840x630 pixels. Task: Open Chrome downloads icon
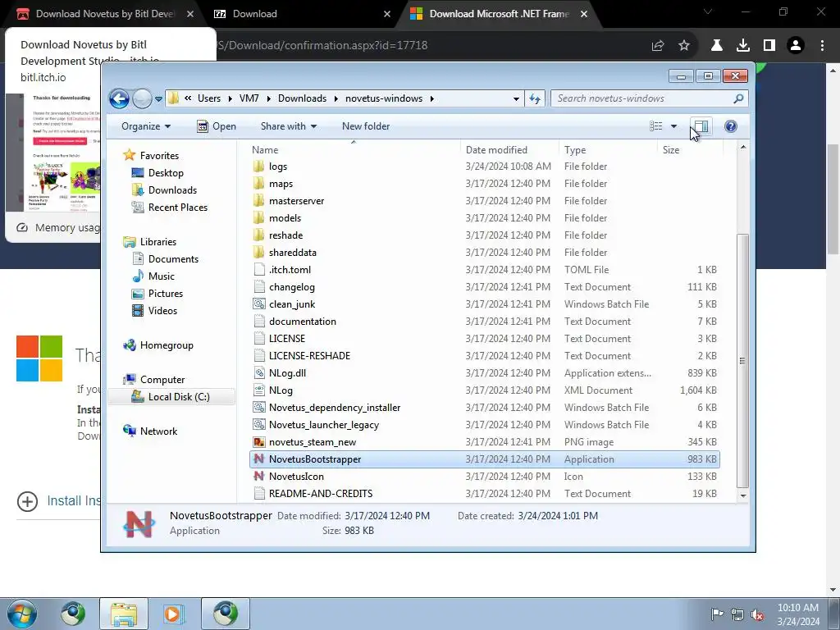(x=742, y=46)
